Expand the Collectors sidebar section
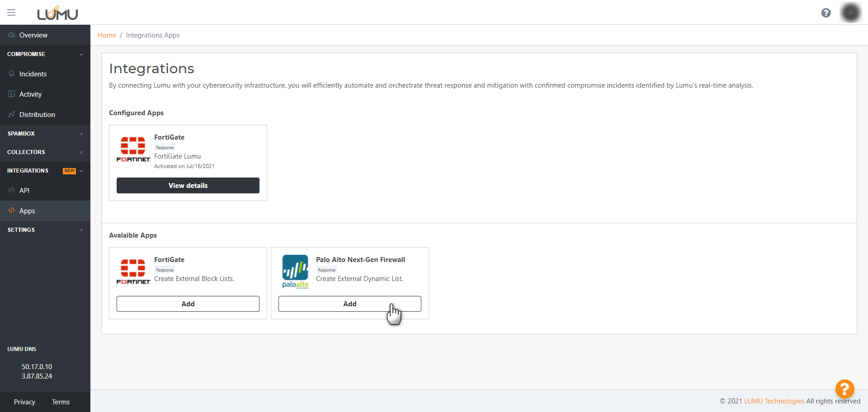This screenshot has height=412, width=868. pyautogui.click(x=45, y=152)
